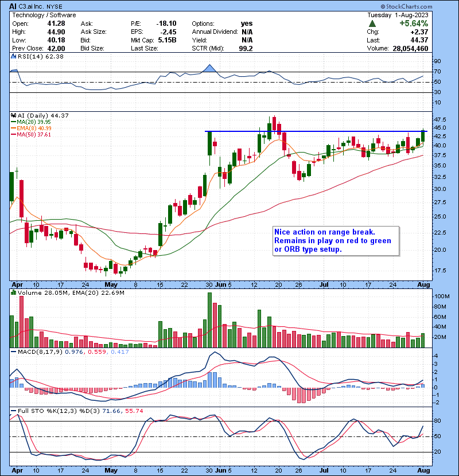Click the C3.ai Inc. company name
Image resolution: width=459 pixels, height=476 pixels.
(30, 6)
